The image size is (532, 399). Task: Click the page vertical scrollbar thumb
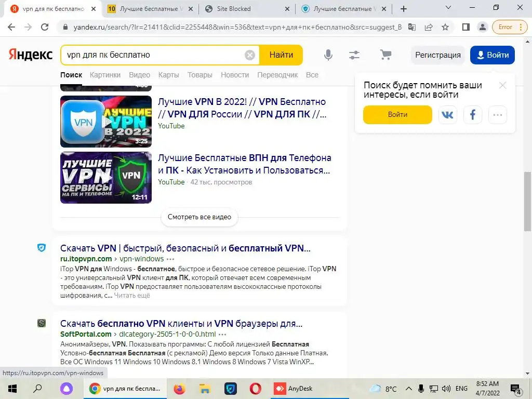(528, 202)
